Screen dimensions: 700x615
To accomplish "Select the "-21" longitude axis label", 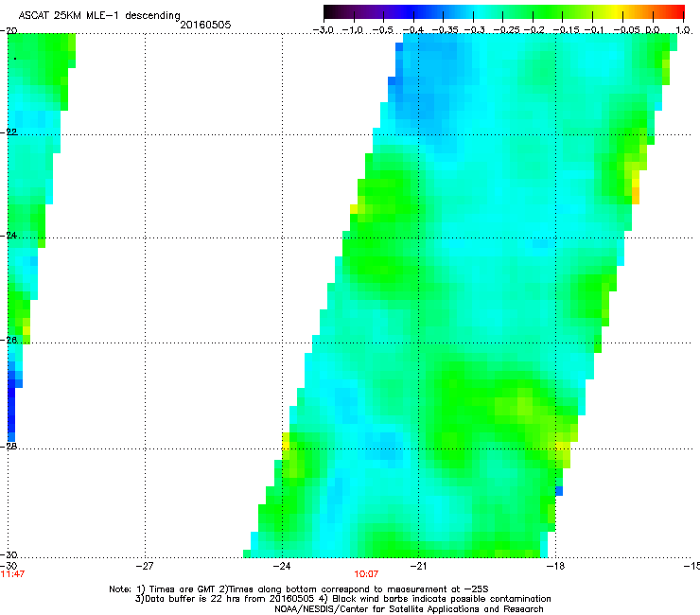I will (418, 566).
